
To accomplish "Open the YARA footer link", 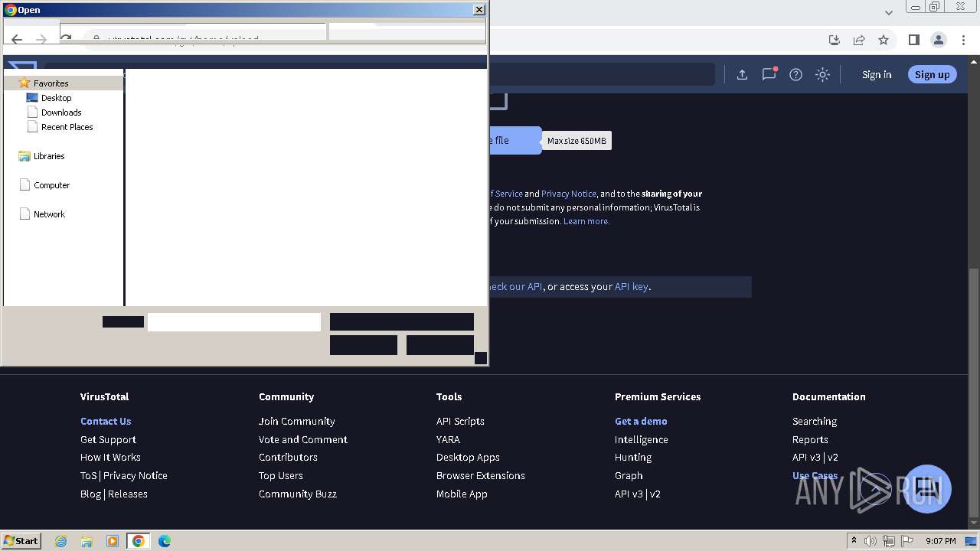I will click(448, 439).
